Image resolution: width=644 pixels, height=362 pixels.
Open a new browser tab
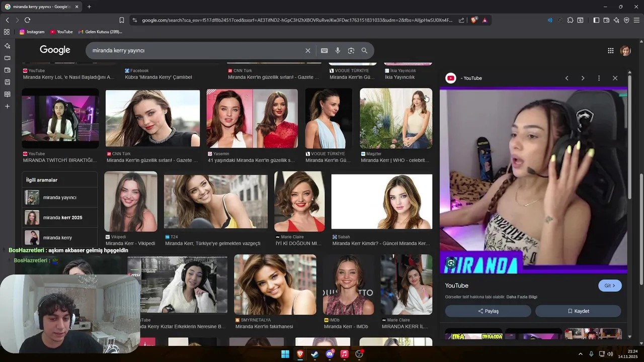click(89, 7)
